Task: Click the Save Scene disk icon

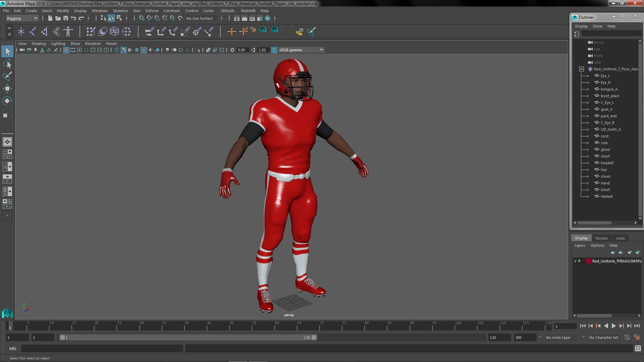Action: tap(66, 18)
